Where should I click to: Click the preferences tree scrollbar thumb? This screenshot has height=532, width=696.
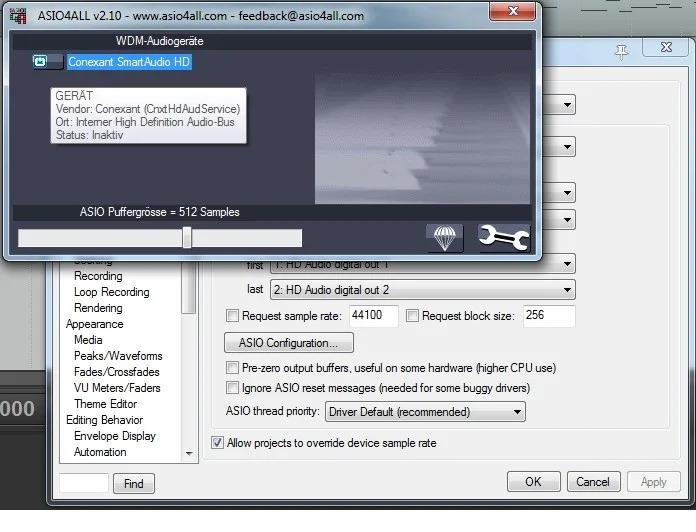pyautogui.click(x=190, y=287)
